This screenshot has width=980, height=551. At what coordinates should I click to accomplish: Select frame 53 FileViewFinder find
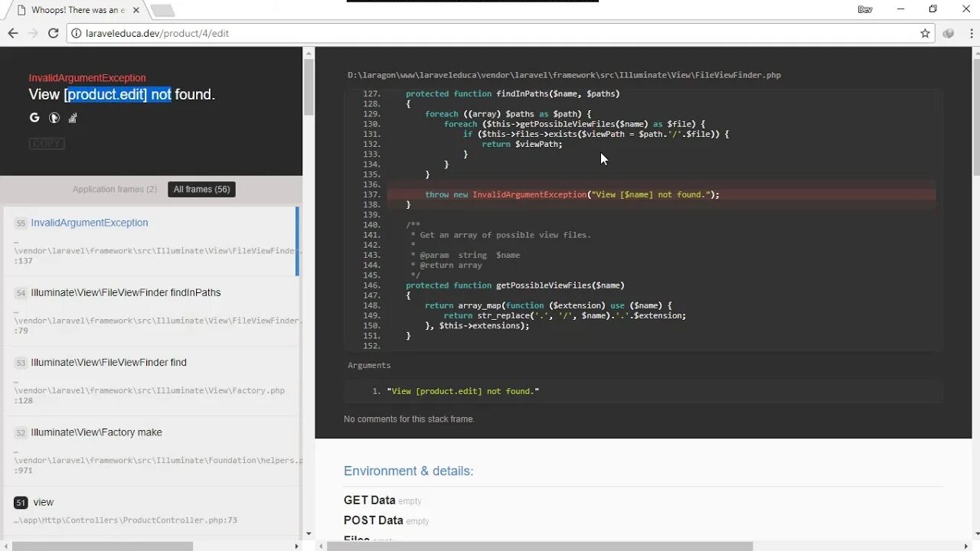[x=152, y=381]
